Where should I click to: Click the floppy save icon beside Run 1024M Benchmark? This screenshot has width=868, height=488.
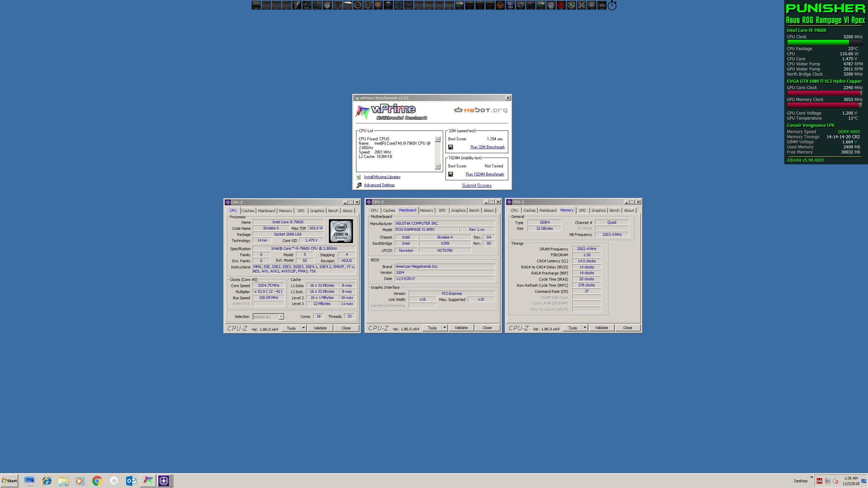point(451,174)
